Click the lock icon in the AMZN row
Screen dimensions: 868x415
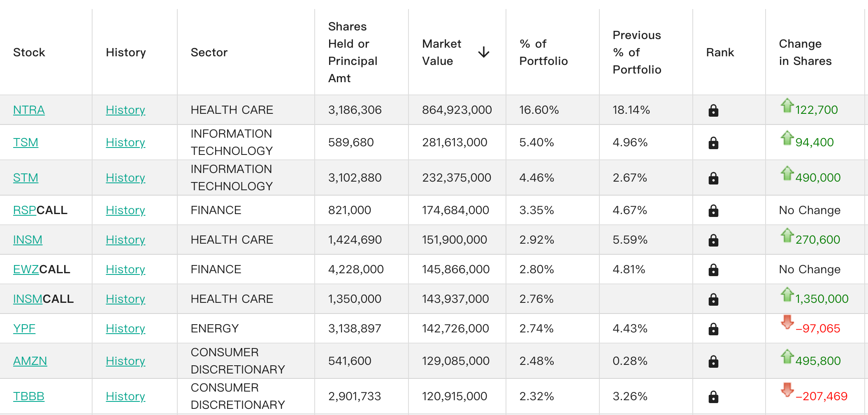click(x=713, y=362)
